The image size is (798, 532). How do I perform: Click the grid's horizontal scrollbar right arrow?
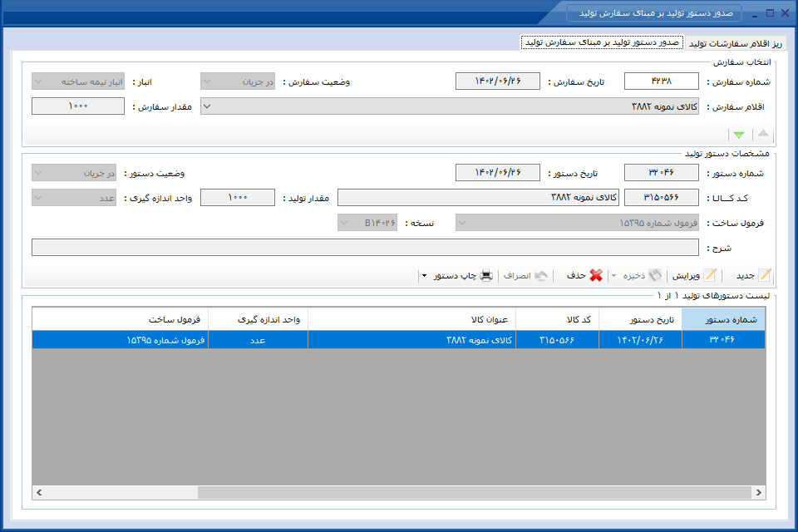(x=759, y=492)
